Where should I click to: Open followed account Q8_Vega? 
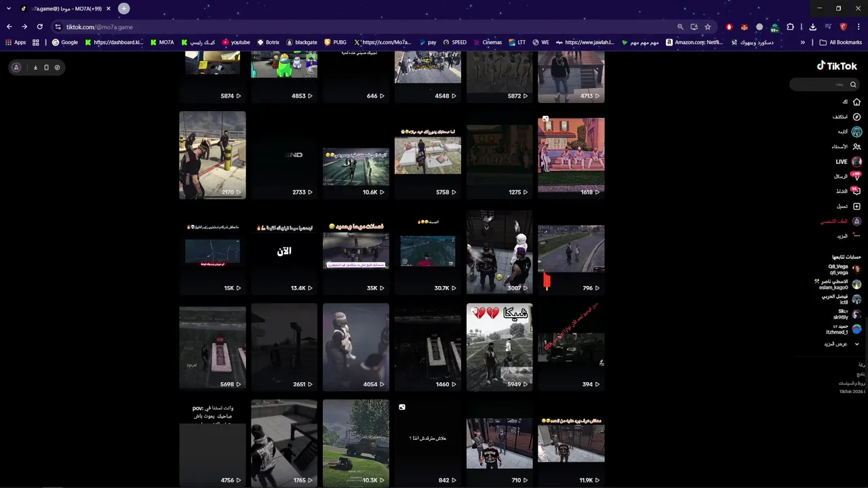(x=844, y=269)
